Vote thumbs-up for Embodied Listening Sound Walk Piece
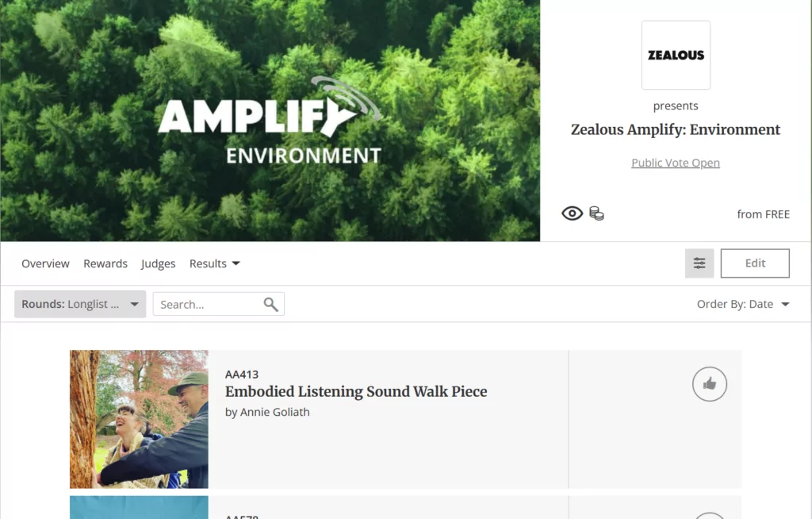Viewport: 812px width, 519px height. coord(710,384)
